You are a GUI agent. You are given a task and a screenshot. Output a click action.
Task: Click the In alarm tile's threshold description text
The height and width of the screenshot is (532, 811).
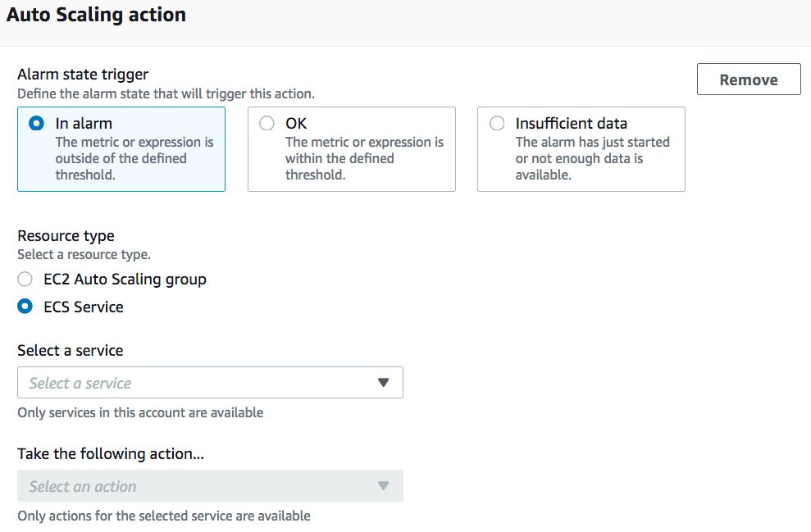coord(134,158)
